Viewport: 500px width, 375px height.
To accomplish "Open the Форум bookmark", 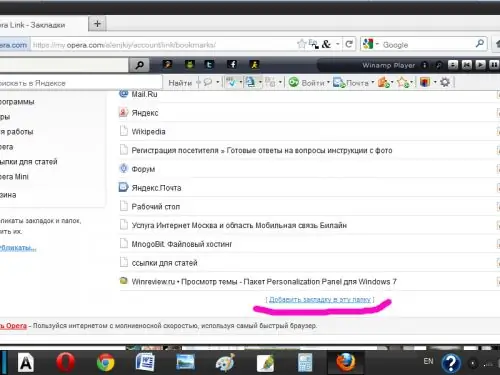I will click(143, 169).
